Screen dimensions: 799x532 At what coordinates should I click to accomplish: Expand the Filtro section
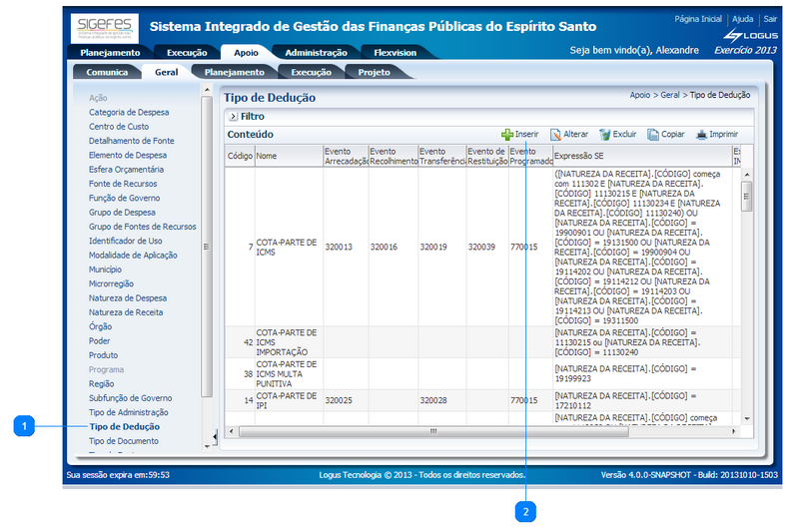pyautogui.click(x=232, y=117)
